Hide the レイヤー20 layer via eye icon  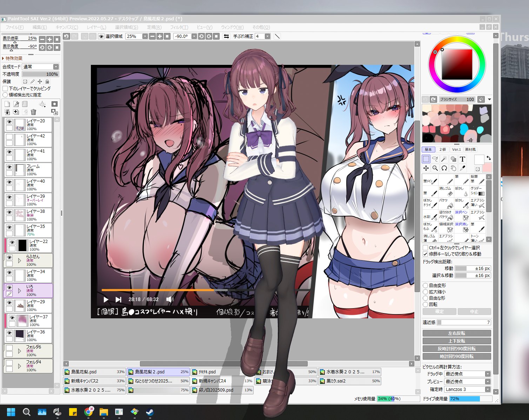[9, 122]
